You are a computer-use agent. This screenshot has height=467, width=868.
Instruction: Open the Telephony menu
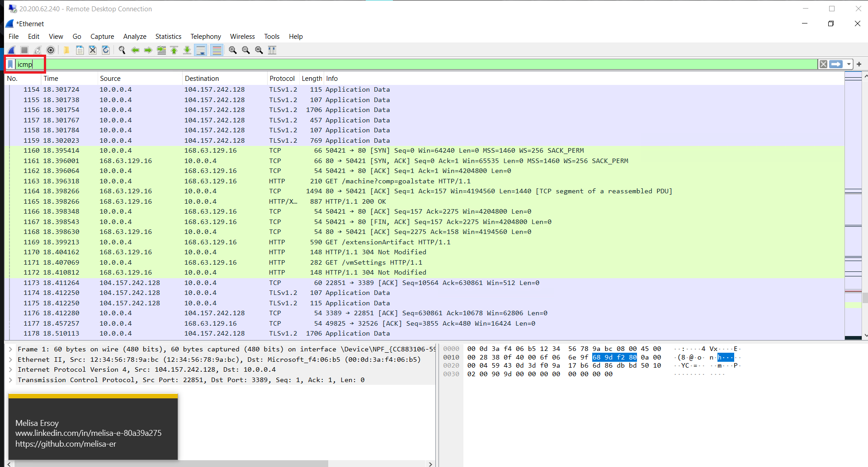click(x=206, y=37)
